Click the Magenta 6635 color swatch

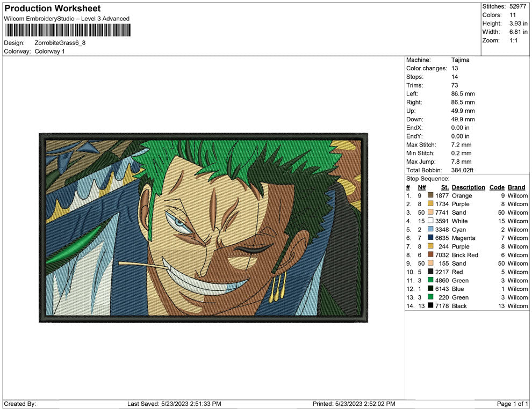pos(430,238)
